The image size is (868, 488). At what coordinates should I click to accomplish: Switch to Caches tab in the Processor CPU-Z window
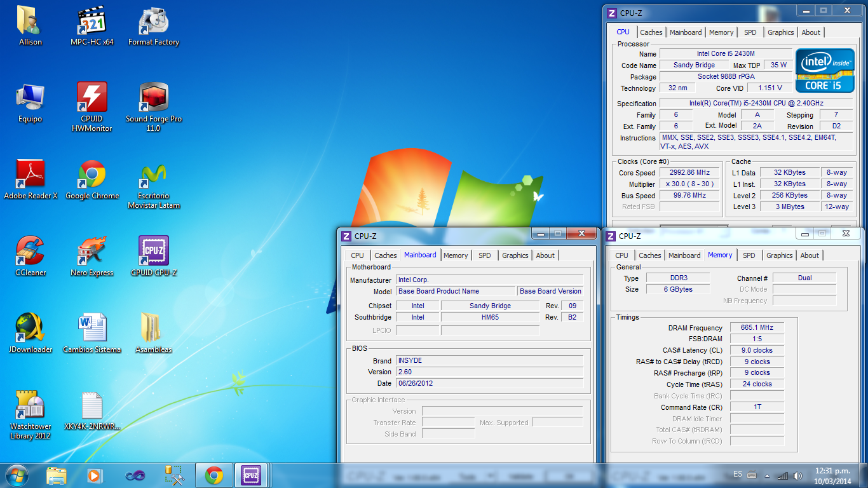coord(651,32)
